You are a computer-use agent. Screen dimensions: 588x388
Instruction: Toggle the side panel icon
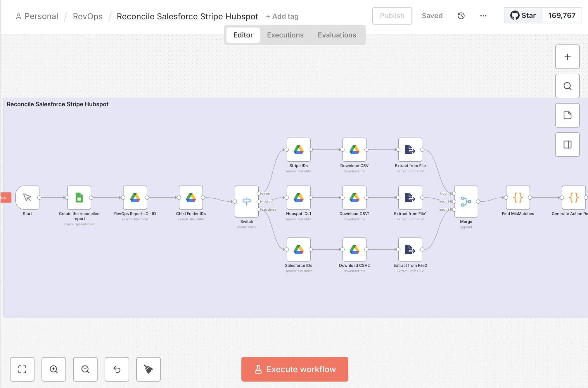(567, 145)
